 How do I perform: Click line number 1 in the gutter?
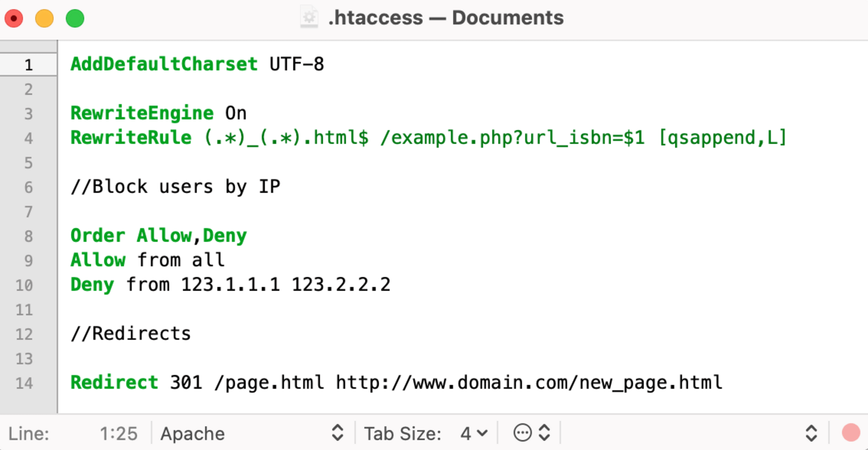[28, 65]
